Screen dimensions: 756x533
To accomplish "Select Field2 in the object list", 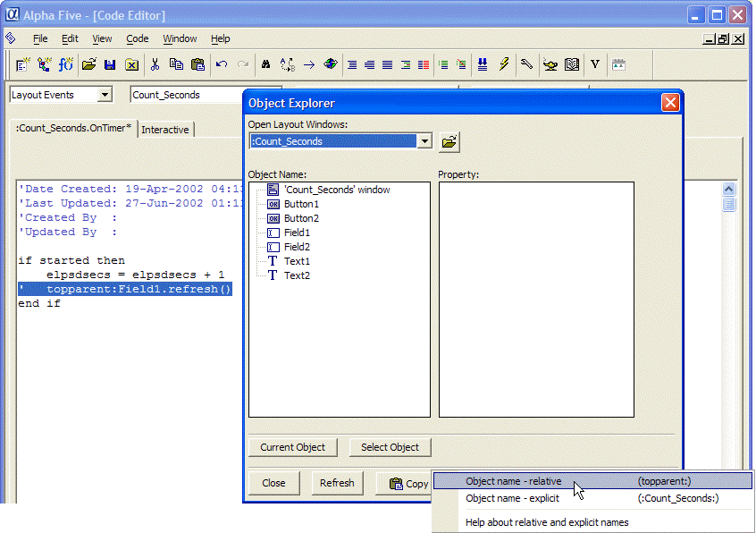I will pos(289,247).
